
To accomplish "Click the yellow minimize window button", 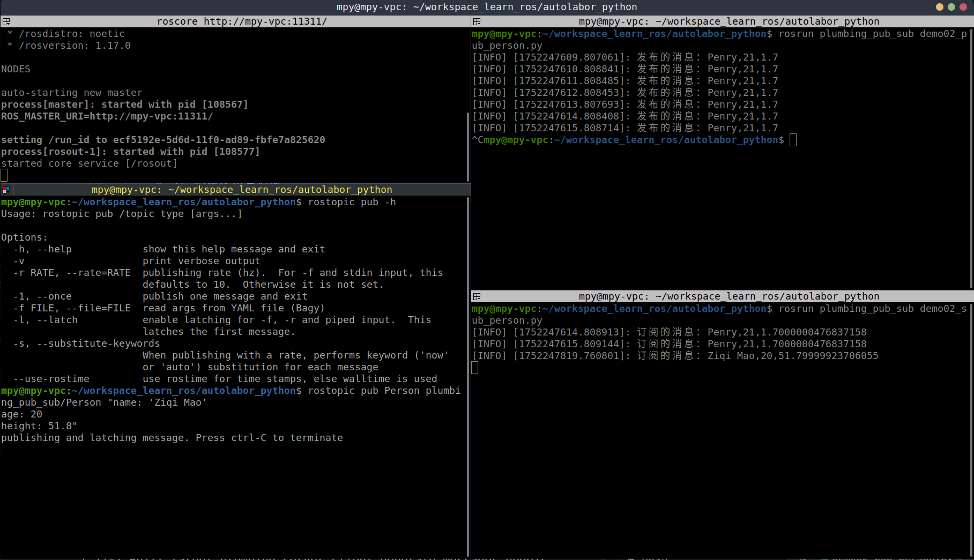I will [x=940, y=7].
